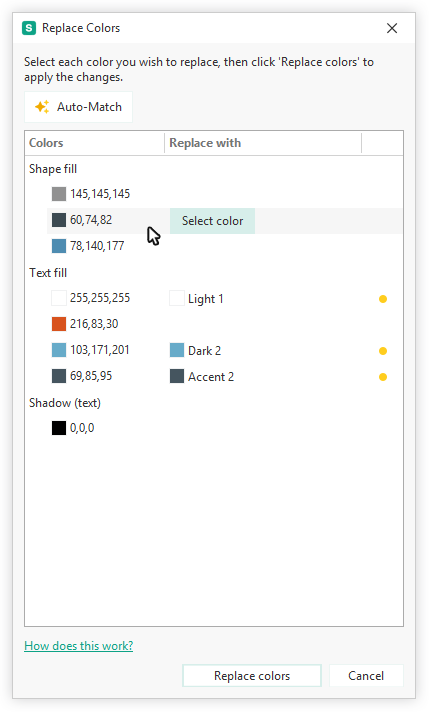Image resolution: width=429 pixels, height=712 pixels.
Task: Click the yellow dot beside Dark 2
Action: 383,351
